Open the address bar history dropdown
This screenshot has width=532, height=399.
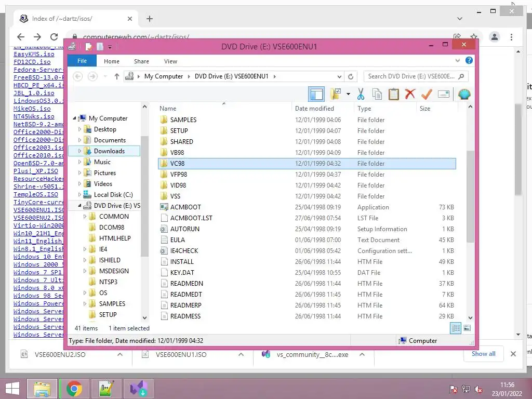pos(339,76)
